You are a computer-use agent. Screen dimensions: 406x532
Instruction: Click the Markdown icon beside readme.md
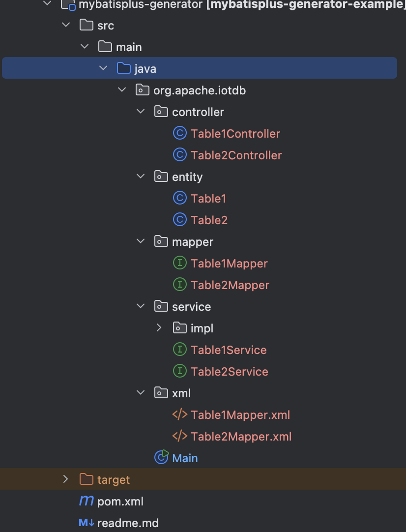pos(86,523)
